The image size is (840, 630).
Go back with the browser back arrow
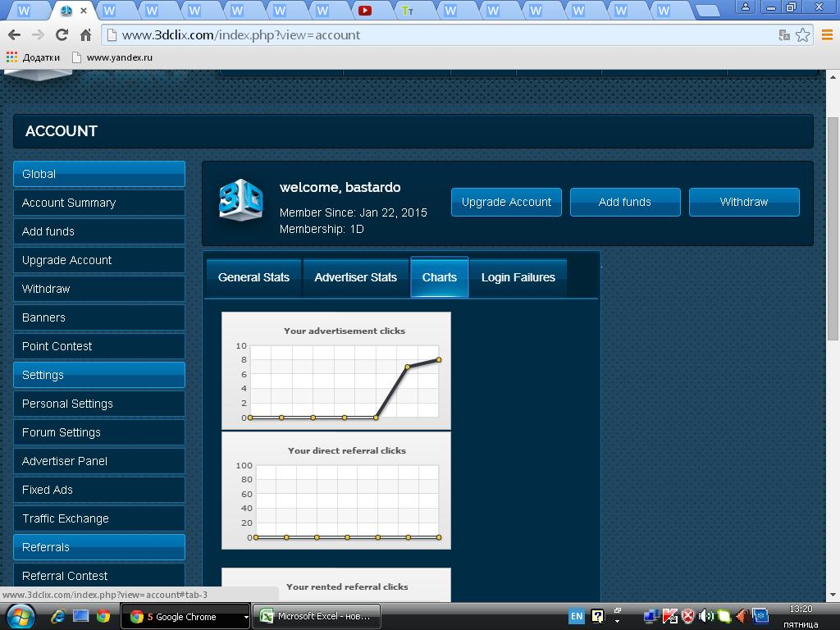[x=15, y=35]
